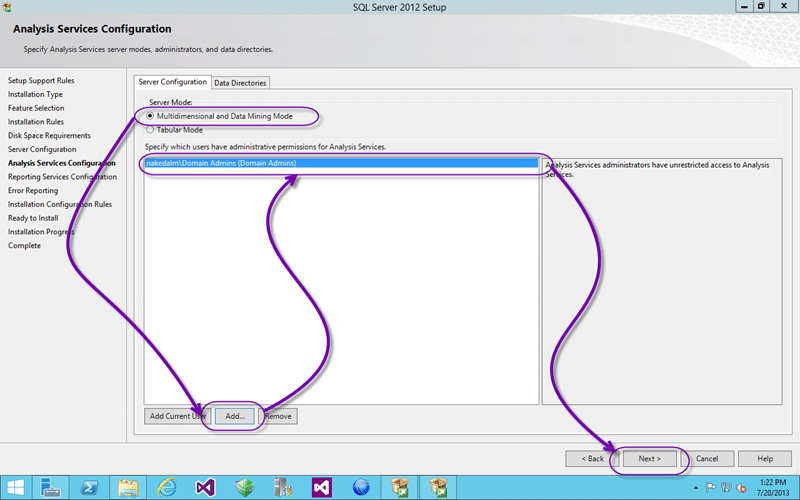Show hidden system tray icons arrow

(x=696, y=488)
